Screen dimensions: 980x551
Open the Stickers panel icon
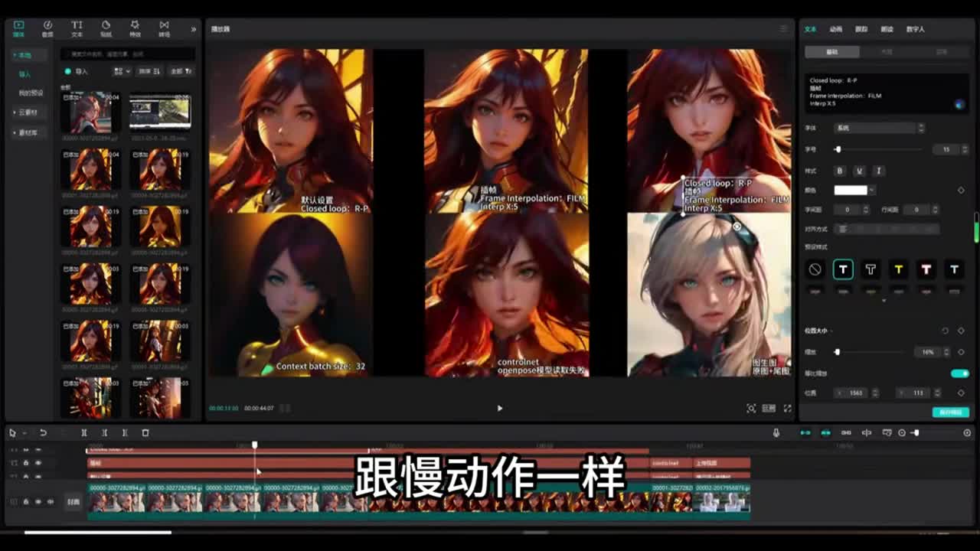(106, 28)
